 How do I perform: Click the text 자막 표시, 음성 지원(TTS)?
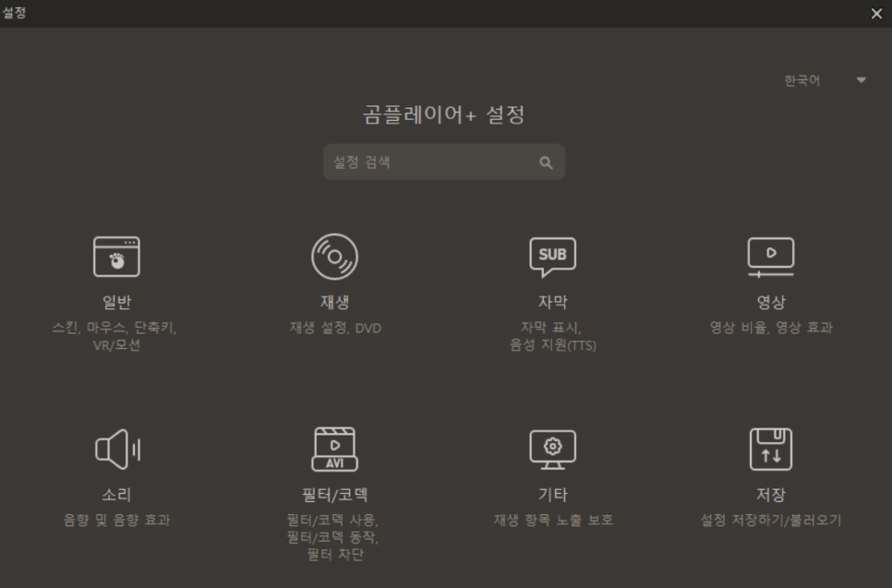(x=552, y=336)
